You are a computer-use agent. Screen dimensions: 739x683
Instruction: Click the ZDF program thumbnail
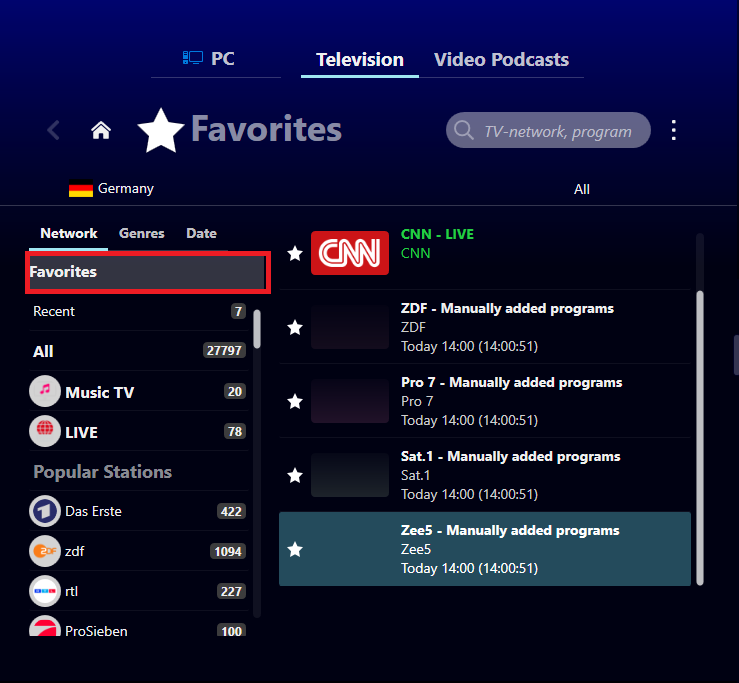[350, 327]
